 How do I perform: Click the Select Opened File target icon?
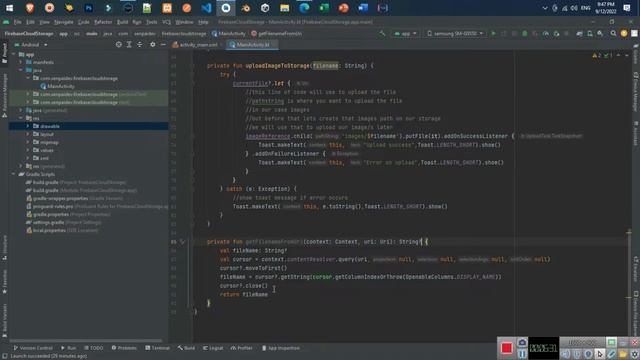pyautogui.click(x=118, y=44)
